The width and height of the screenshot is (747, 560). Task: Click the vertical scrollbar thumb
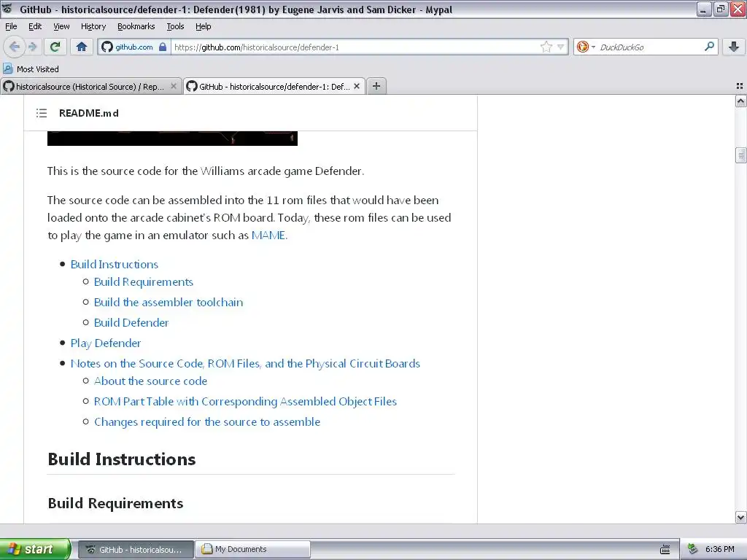tap(740, 156)
